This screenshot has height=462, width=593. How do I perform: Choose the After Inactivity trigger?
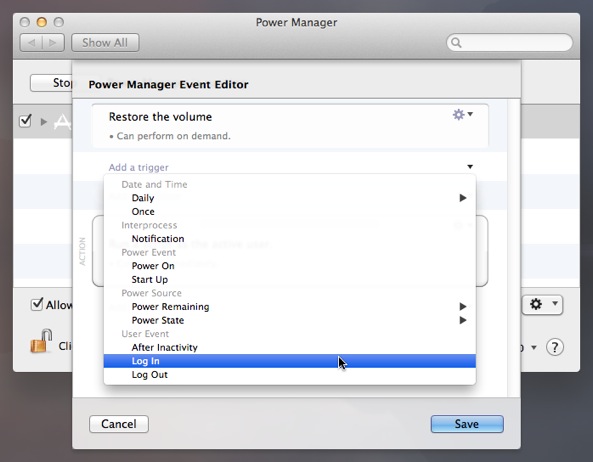(x=290, y=347)
